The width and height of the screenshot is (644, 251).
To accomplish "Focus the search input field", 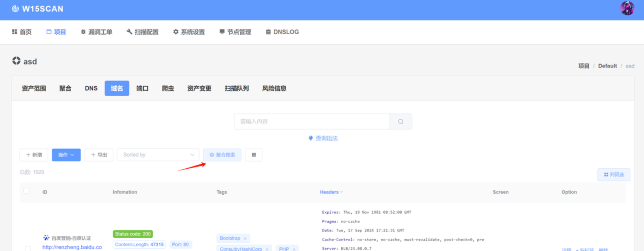I will click(312, 122).
